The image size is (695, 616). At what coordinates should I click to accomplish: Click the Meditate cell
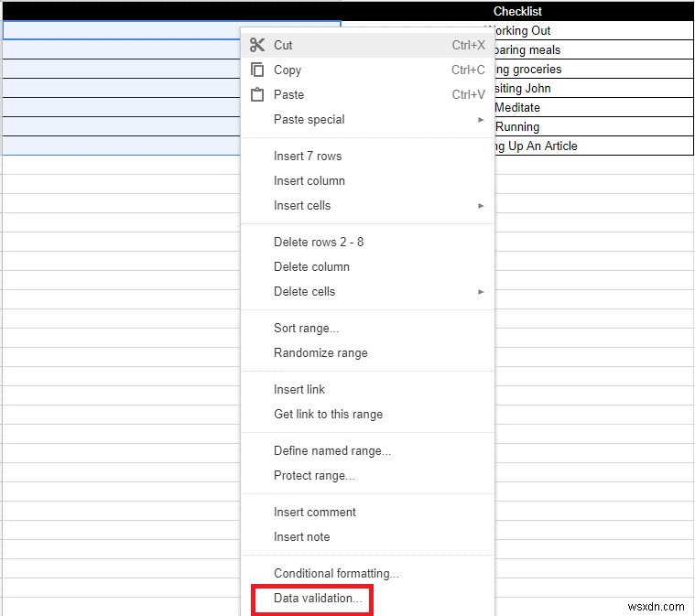(594, 107)
